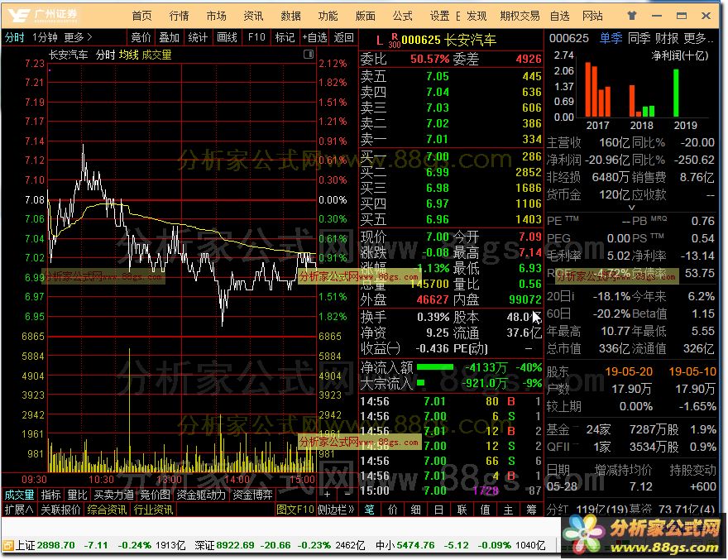
Task: Open 图文F10 page
Action: pos(295,510)
